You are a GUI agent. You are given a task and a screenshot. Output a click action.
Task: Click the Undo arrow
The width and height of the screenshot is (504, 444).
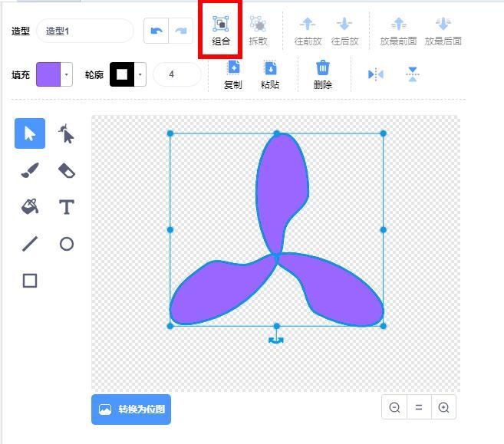156,31
